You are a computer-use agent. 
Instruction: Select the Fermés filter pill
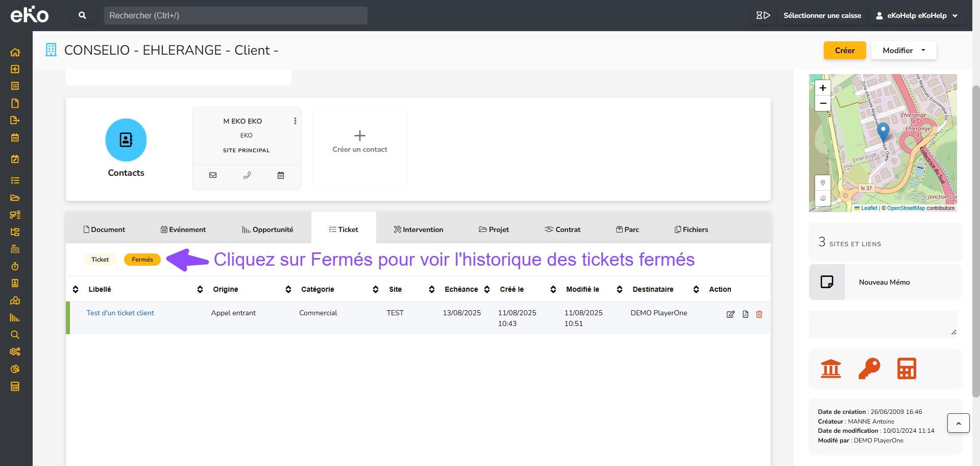[142, 260]
